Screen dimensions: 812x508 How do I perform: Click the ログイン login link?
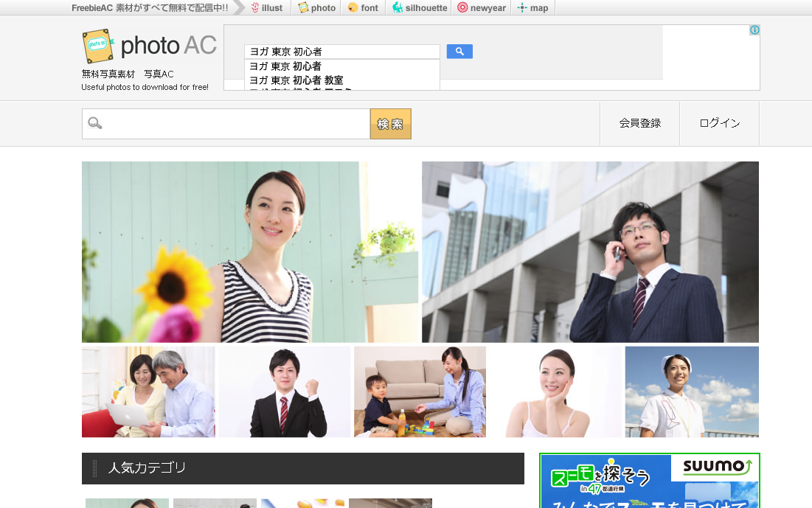coord(719,123)
